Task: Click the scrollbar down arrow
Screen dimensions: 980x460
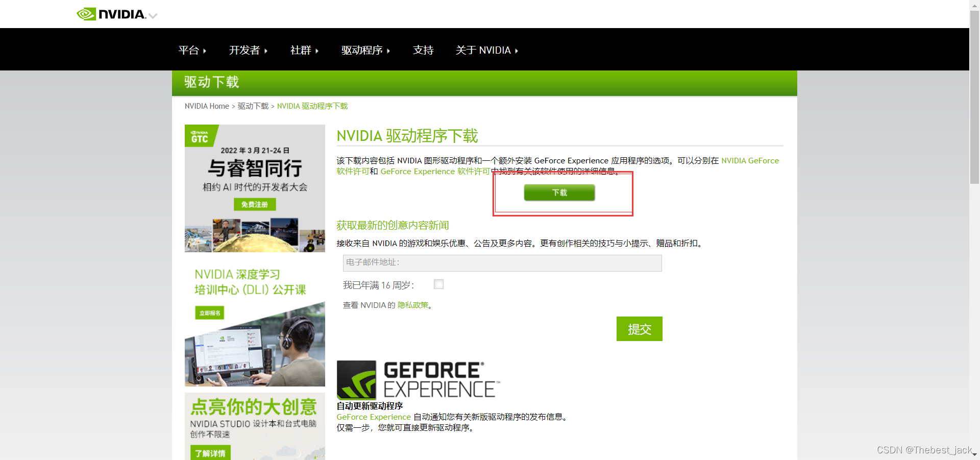Action: 974,454
